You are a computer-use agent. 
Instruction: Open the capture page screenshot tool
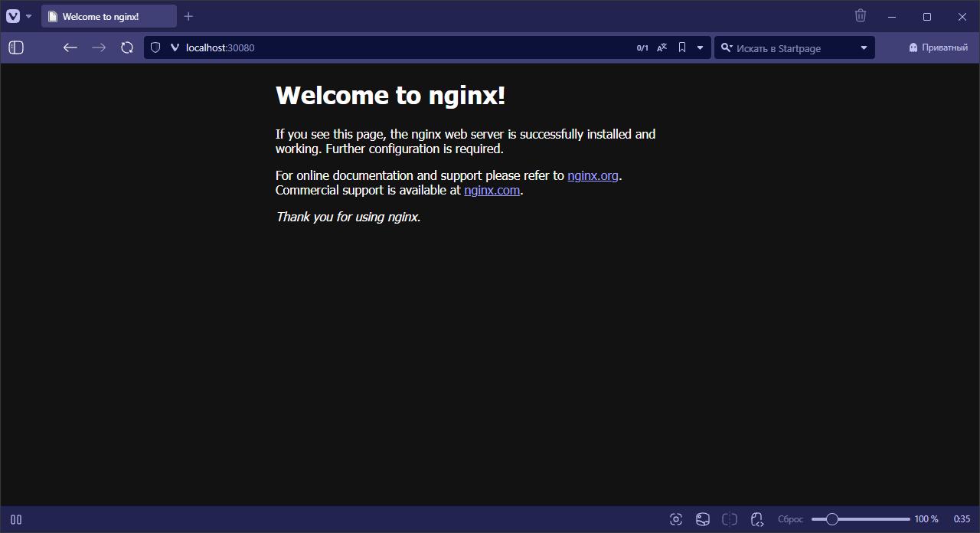click(676, 519)
